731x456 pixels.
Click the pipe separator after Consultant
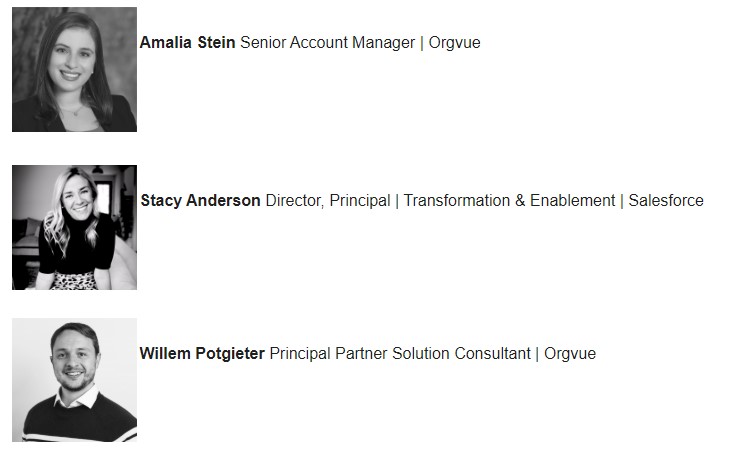click(x=537, y=354)
